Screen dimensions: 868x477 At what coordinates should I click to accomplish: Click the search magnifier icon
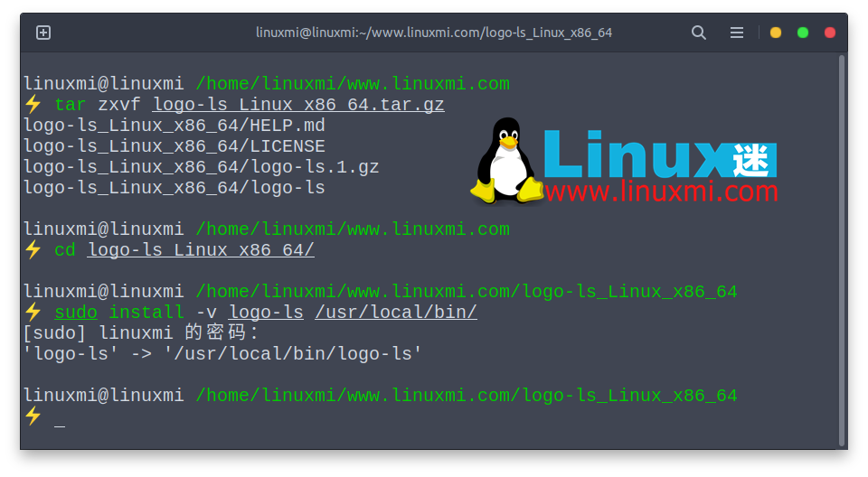coord(698,33)
